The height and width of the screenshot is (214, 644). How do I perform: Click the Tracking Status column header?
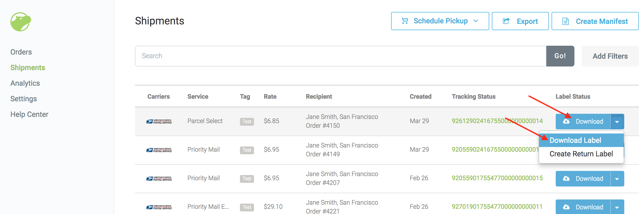[474, 97]
